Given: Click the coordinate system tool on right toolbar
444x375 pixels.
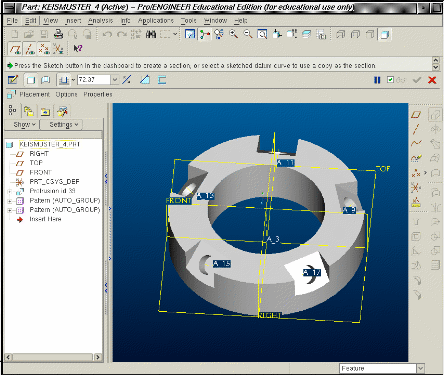Looking at the screenshot, I should (416, 188).
